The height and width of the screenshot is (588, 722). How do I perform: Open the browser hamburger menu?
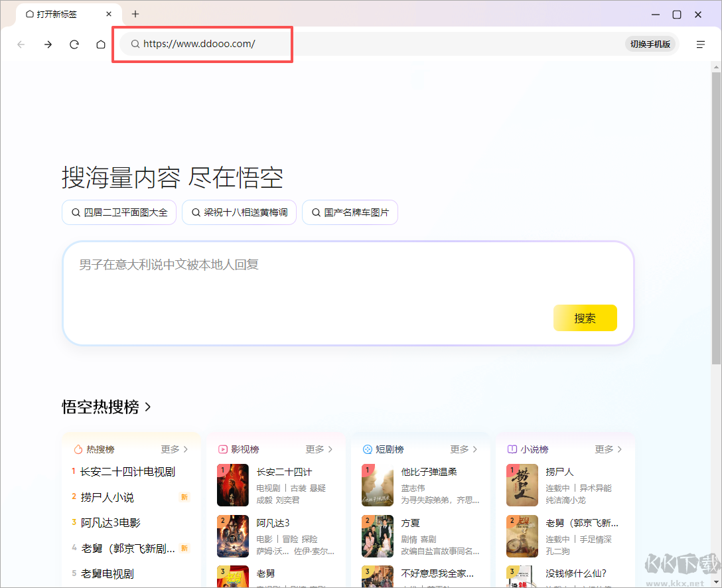700,44
